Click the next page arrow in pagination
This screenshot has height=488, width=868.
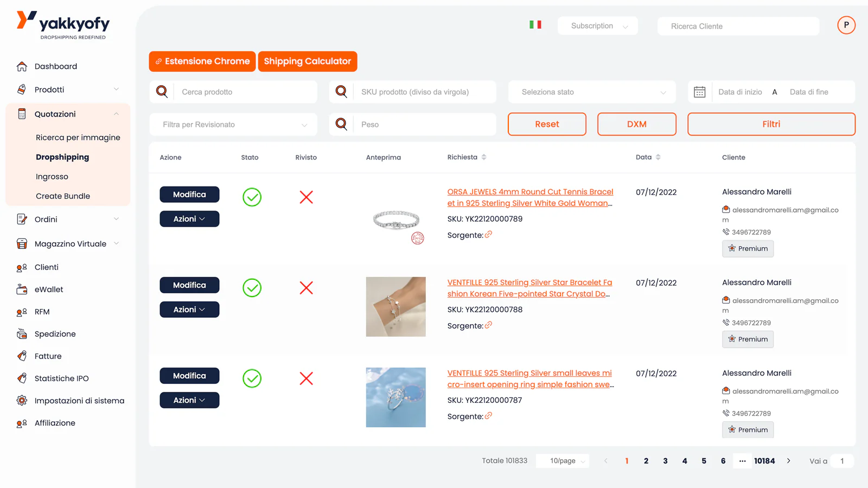click(x=789, y=461)
